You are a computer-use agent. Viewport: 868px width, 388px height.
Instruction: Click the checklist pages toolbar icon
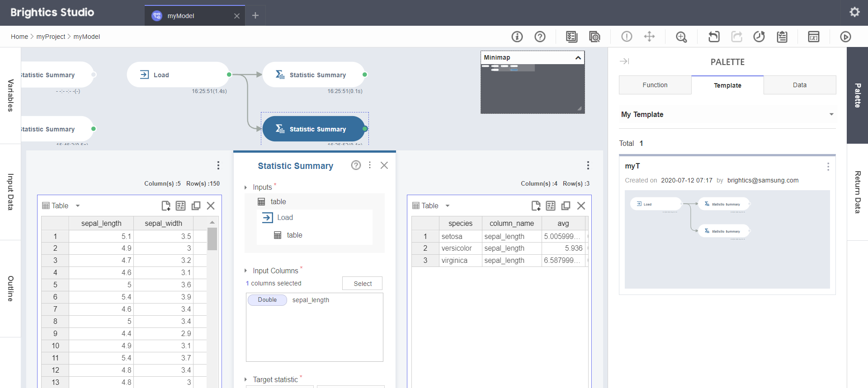572,37
